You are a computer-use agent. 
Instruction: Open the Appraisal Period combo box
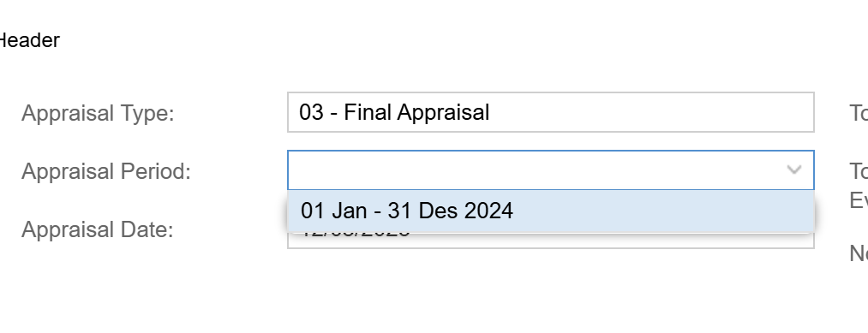click(551, 169)
